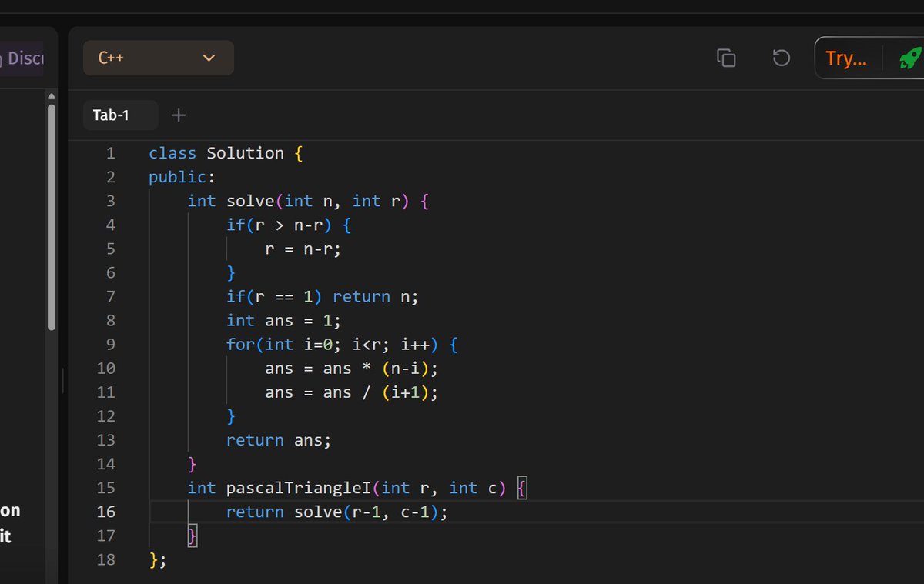This screenshot has width=924, height=584.
Task: Add a new tab with plus icon
Action: pyautogui.click(x=178, y=115)
